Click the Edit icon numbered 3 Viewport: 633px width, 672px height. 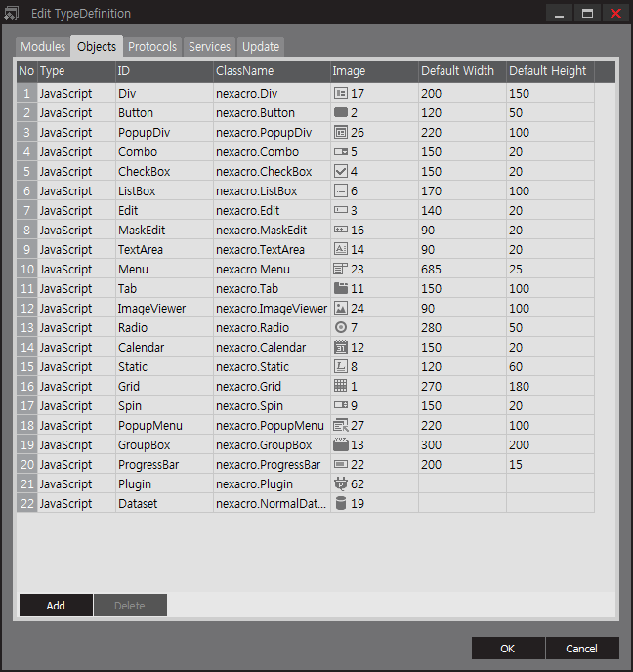[x=341, y=210]
